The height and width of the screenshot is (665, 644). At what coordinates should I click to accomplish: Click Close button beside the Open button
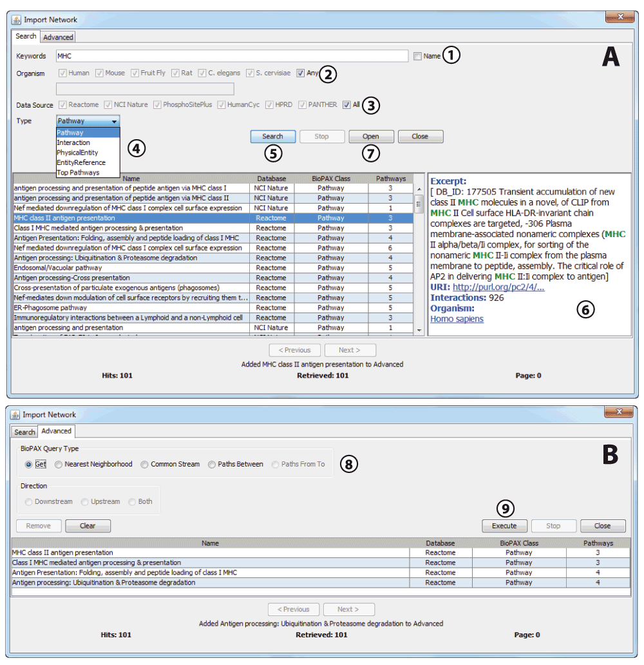[420, 137]
